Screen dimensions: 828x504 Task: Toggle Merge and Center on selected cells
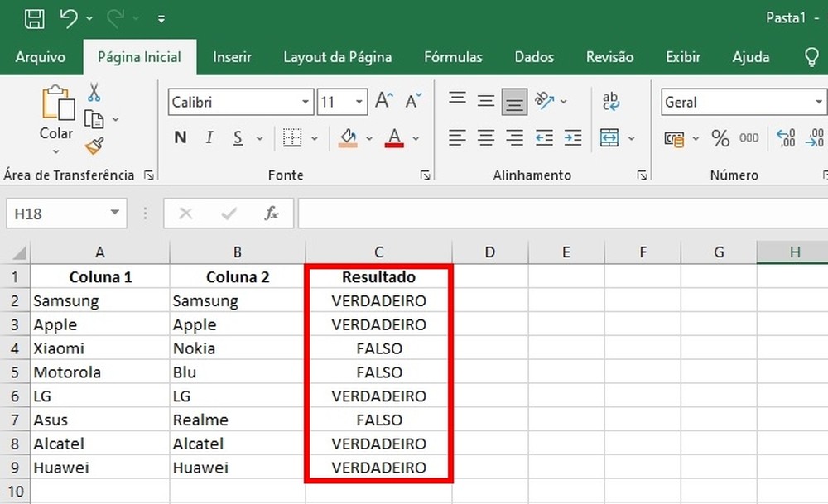point(610,137)
